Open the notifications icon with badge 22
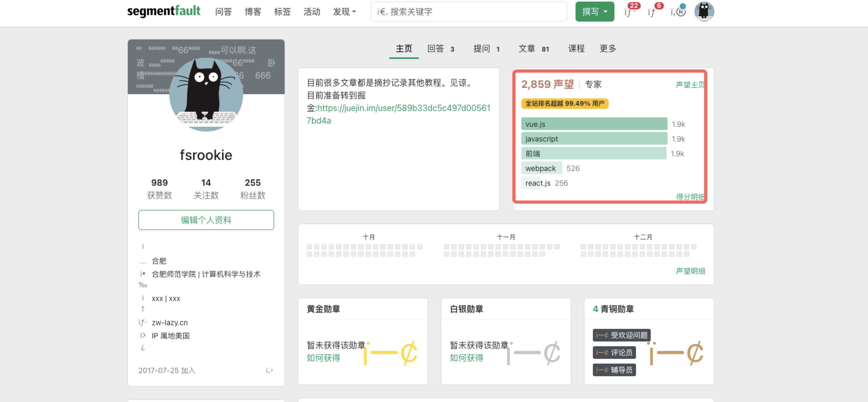868x402 pixels. (630, 12)
